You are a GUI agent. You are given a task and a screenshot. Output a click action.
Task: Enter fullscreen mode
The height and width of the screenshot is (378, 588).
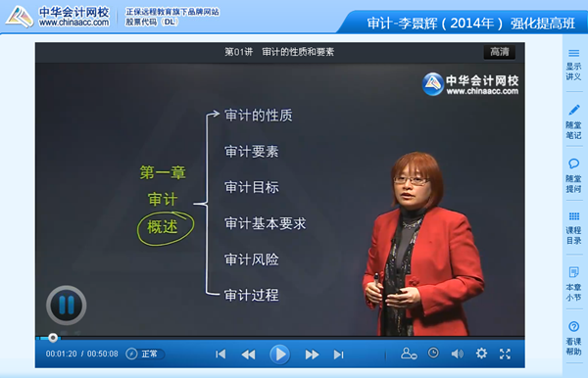(505, 354)
